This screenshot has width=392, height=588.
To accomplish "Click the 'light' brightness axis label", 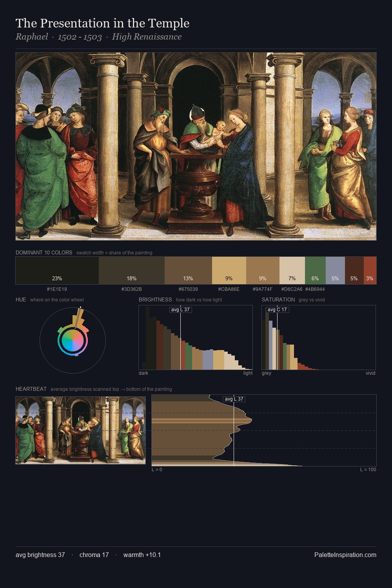I will 248,373.
